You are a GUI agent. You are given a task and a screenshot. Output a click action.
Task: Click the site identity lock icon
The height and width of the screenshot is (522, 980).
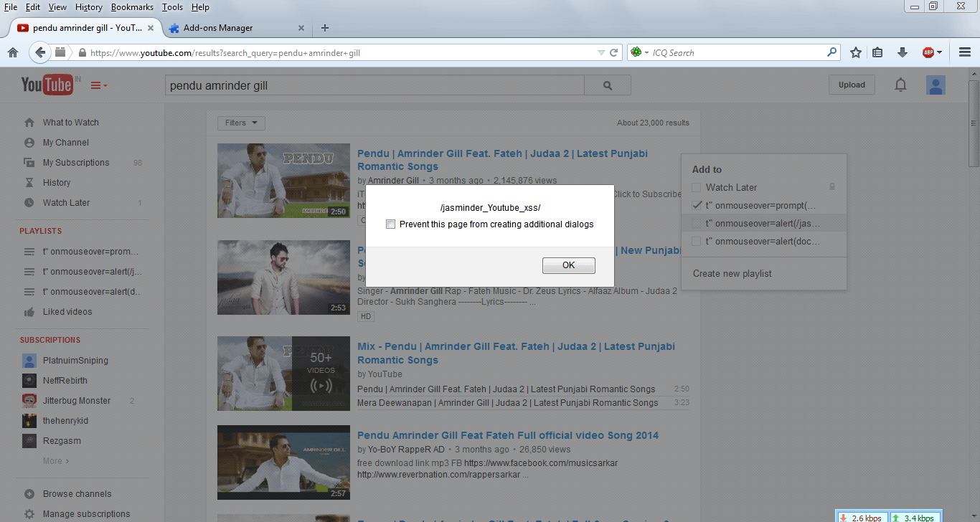[82, 52]
